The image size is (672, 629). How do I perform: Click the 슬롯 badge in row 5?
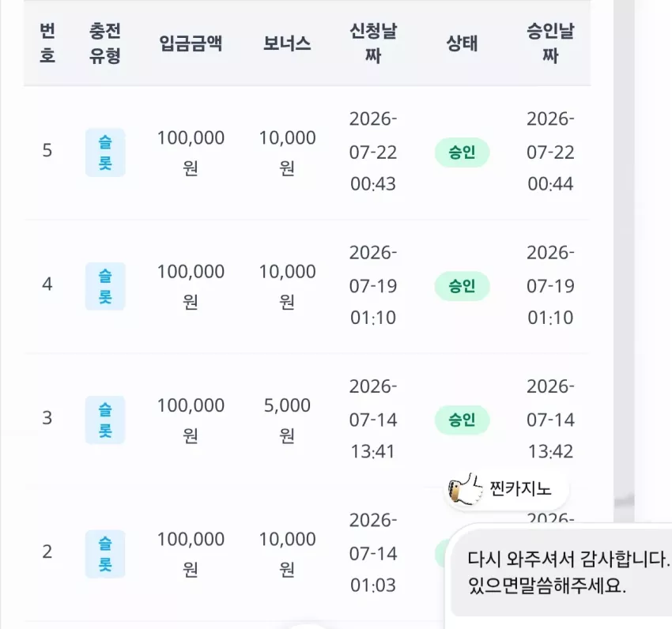point(105,153)
